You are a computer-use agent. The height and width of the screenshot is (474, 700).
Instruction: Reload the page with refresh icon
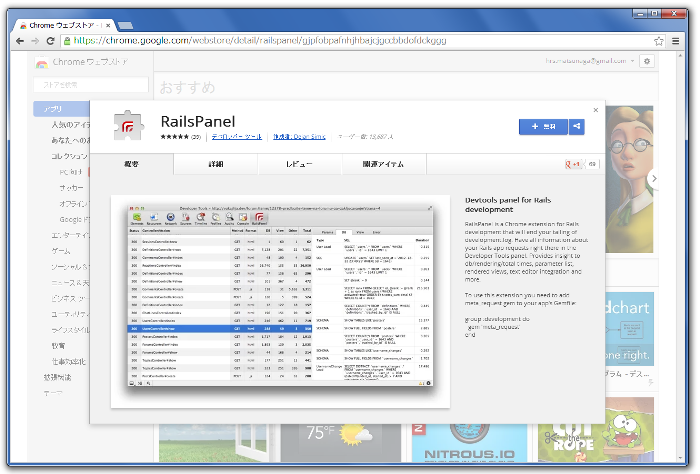[50, 41]
